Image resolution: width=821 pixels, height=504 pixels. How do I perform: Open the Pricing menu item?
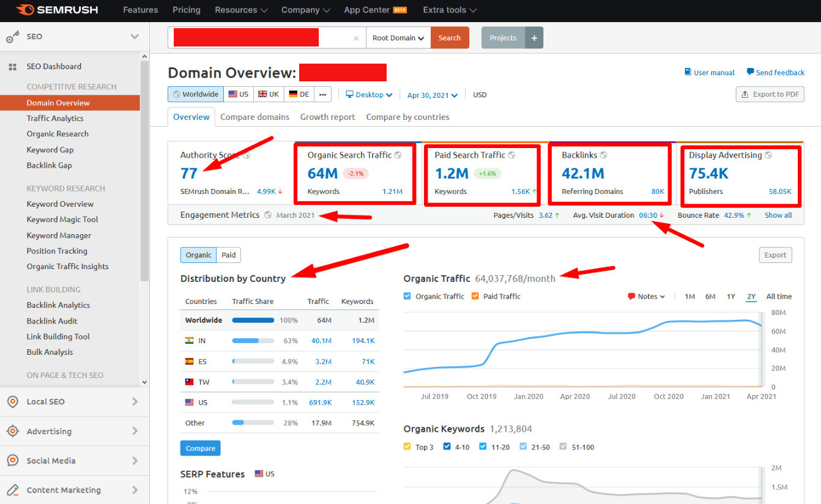point(187,10)
